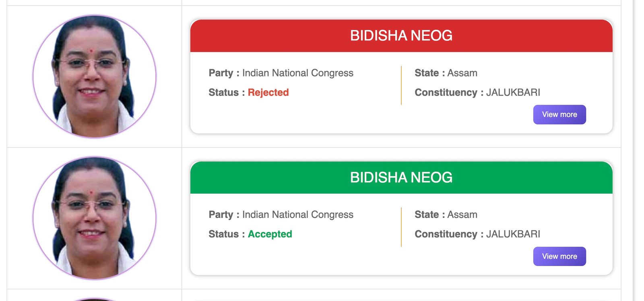Click Assam state value in the Rejected card

coord(462,73)
